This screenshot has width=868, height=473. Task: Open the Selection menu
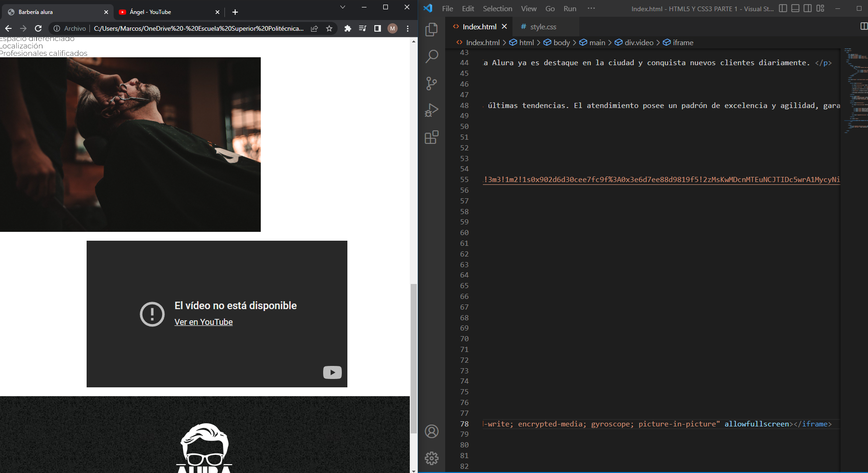pos(497,8)
